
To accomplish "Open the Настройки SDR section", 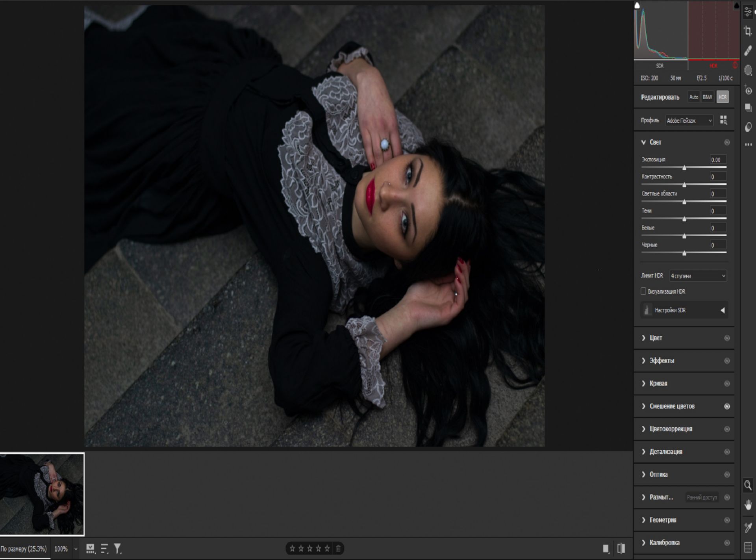I will pos(684,310).
